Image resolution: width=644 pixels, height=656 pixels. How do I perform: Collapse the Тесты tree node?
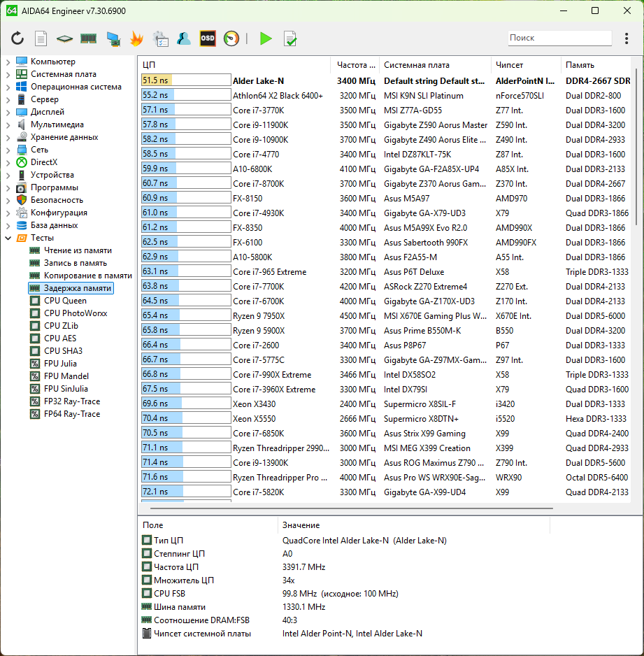8,238
